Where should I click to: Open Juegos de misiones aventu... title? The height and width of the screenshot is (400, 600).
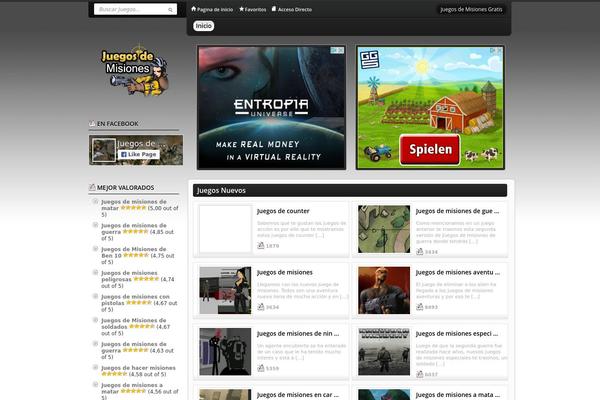coord(458,272)
